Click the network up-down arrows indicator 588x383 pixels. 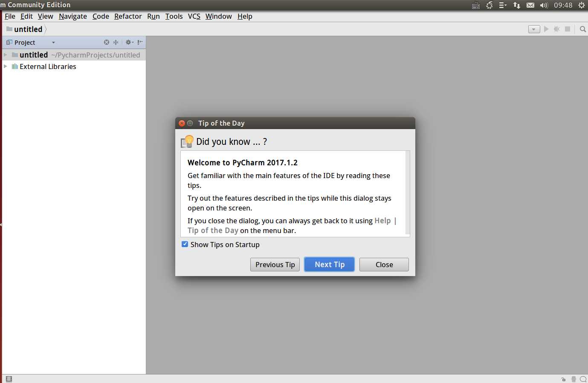[517, 5]
